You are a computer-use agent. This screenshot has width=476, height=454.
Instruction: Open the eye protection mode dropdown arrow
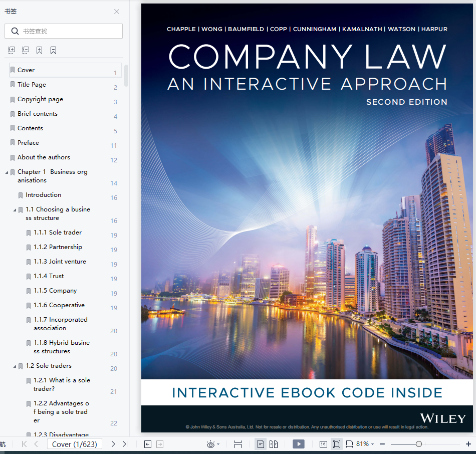[218, 444]
